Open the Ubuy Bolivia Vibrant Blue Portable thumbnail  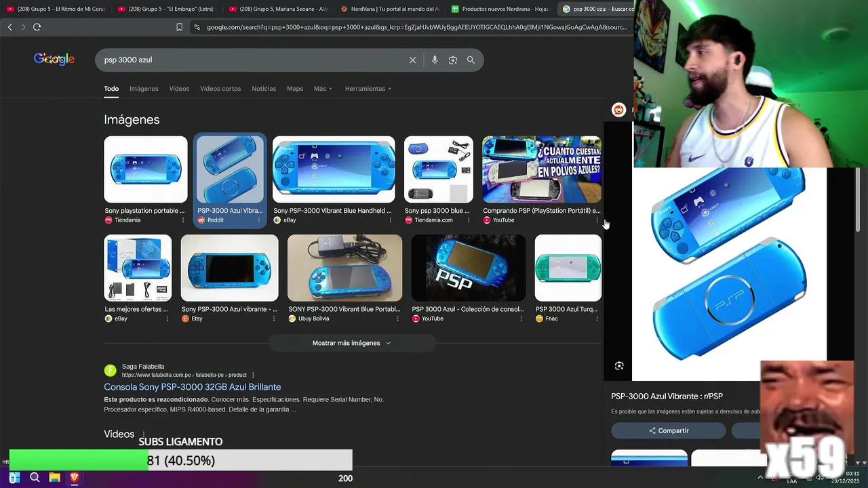point(344,268)
